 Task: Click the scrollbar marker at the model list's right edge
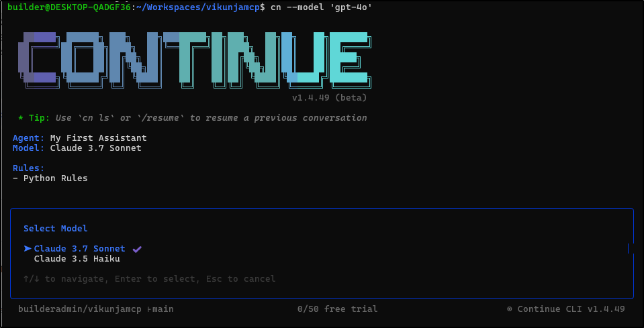628,249
